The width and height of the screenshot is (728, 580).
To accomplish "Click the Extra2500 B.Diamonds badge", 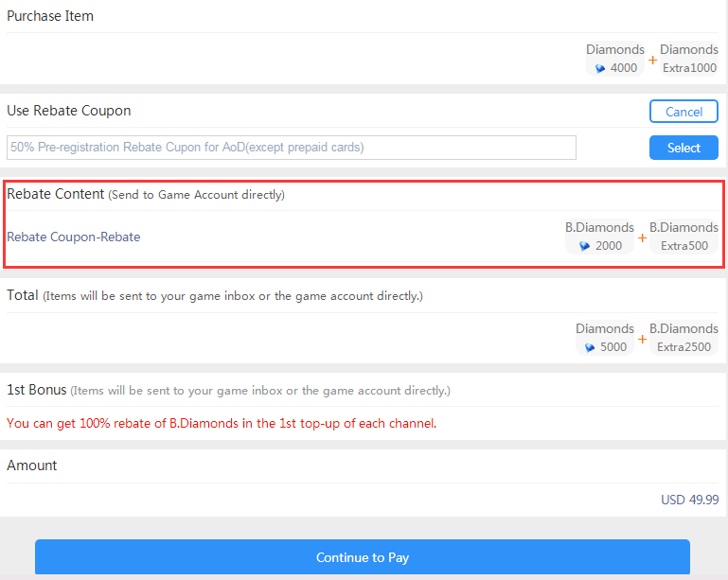I will [684, 347].
